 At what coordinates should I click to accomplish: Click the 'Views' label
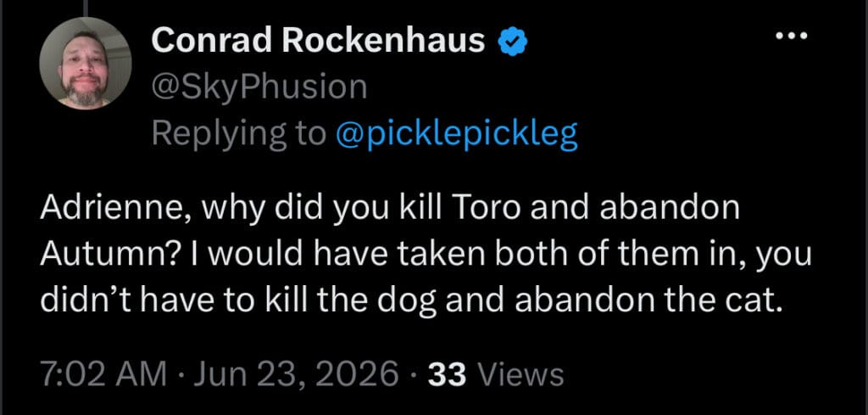[520, 374]
